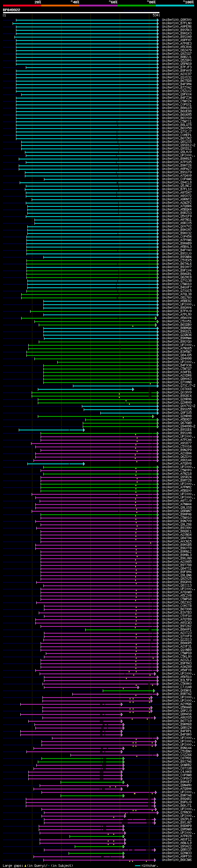
Task: Click short cyan bar for UniRef100_B9SGE6
Action: (x=51, y=430)
